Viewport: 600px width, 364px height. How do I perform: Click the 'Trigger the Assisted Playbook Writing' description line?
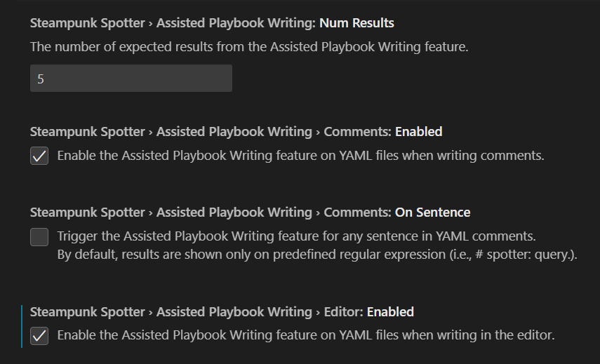click(x=297, y=236)
